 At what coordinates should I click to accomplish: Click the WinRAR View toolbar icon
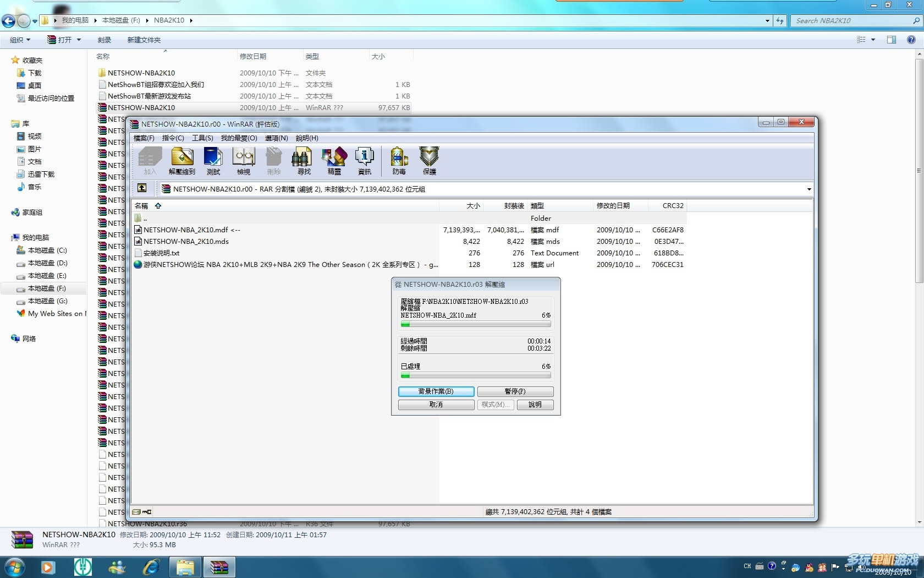click(x=244, y=161)
